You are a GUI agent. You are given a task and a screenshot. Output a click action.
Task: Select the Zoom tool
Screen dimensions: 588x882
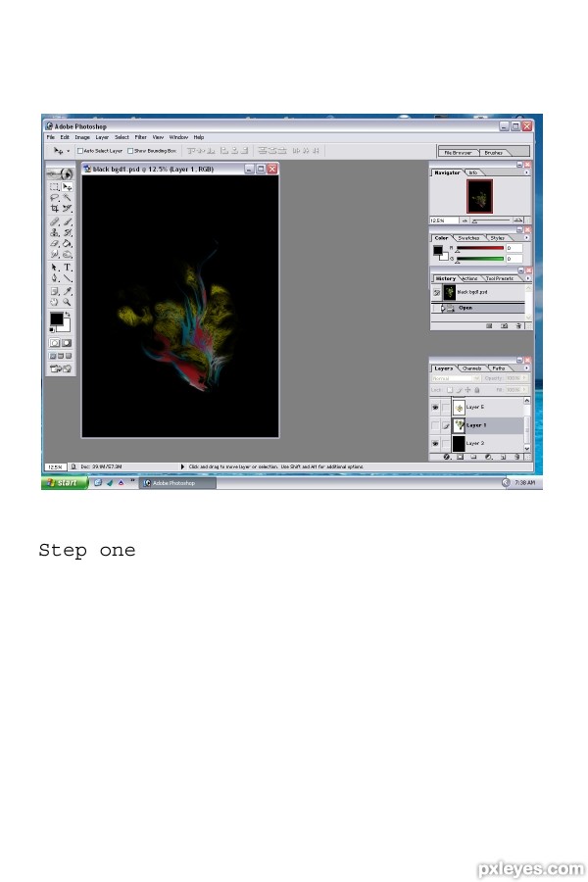tap(67, 302)
